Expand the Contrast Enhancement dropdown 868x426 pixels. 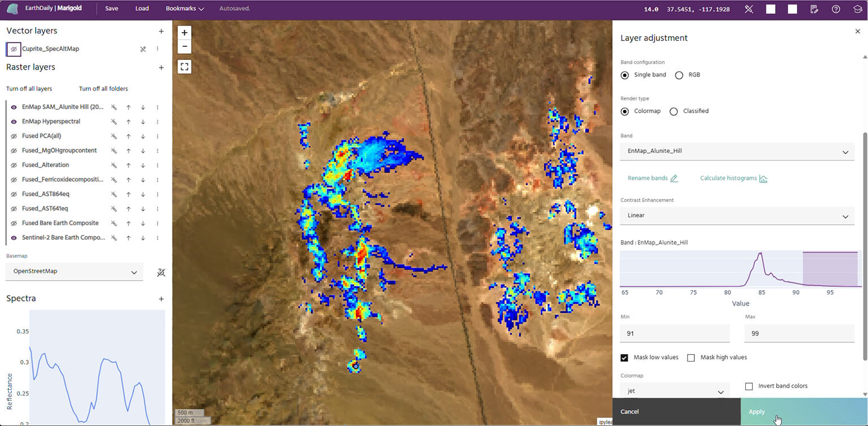point(737,216)
